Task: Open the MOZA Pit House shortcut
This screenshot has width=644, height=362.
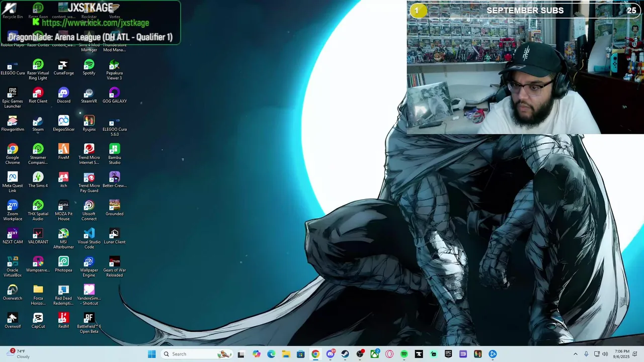Action: tap(63, 211)
